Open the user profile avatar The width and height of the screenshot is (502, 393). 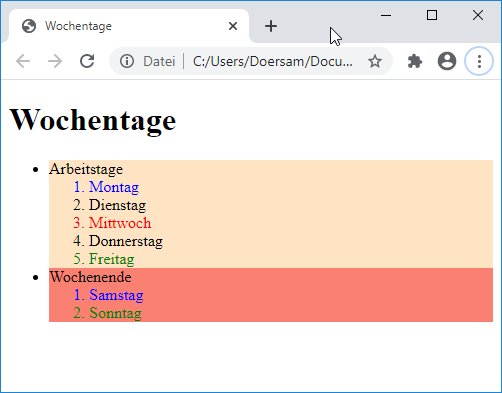click(447, 61)
